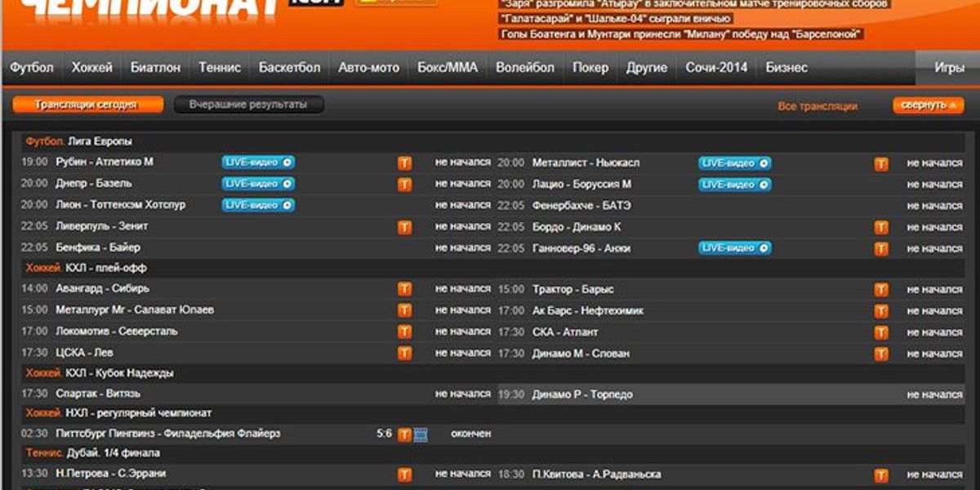Open text broadcast icon for Ливерпуль - Зенит
The image size is (980, 490).
[x=404, y=227]
